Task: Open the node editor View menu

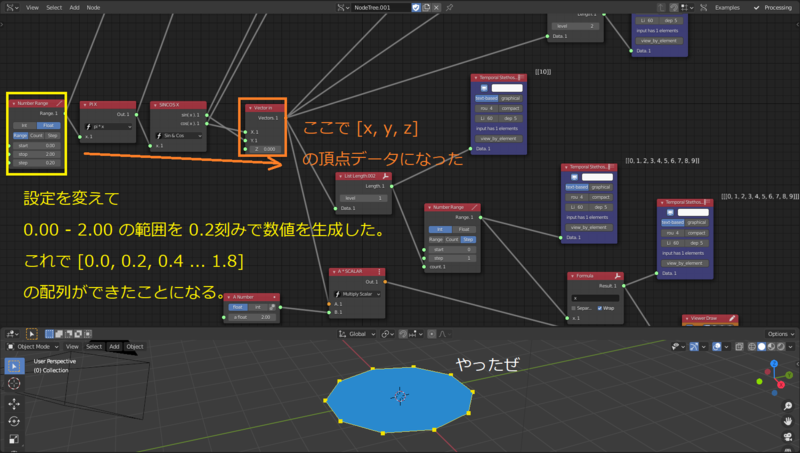Action: tap(32, 8)
